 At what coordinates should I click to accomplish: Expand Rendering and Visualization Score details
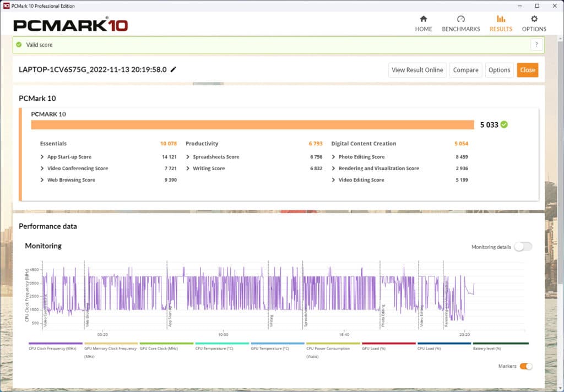pyautogui.click(x=333, y=168)
